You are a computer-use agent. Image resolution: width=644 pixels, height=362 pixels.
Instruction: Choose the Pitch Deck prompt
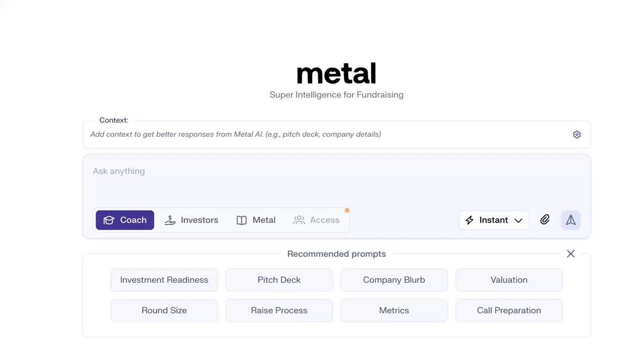click(279, 280)
